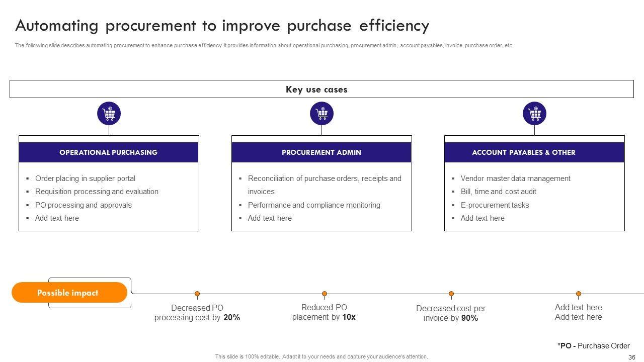
Task: Click 'Vendor master data management' bullet
Action: click(516, 178)
